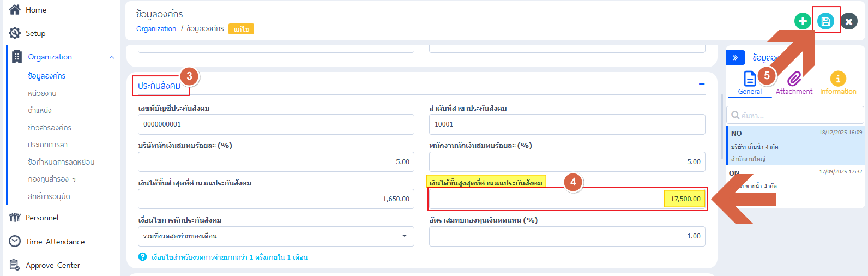Click the General document tab icon
The image size is (868, 276).
coord(750,80)
